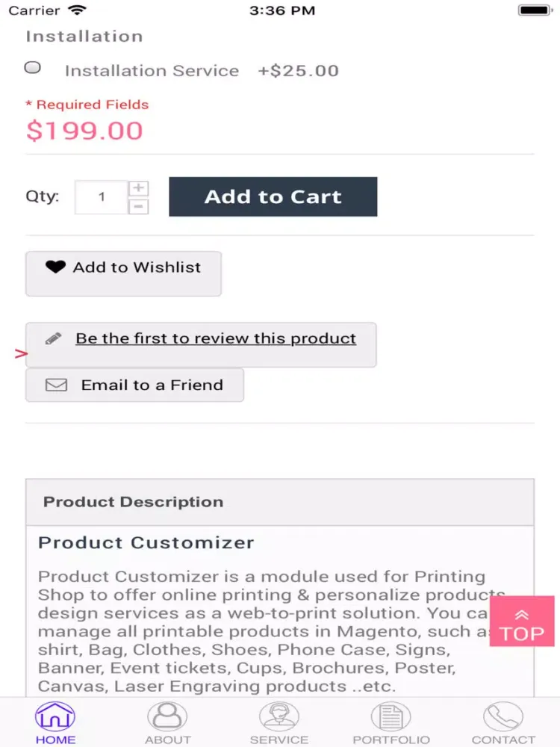Click the heart icon on Wishlist button
Image resolution: width=560 pixels, height=747 pixels.
coord(55,267)
